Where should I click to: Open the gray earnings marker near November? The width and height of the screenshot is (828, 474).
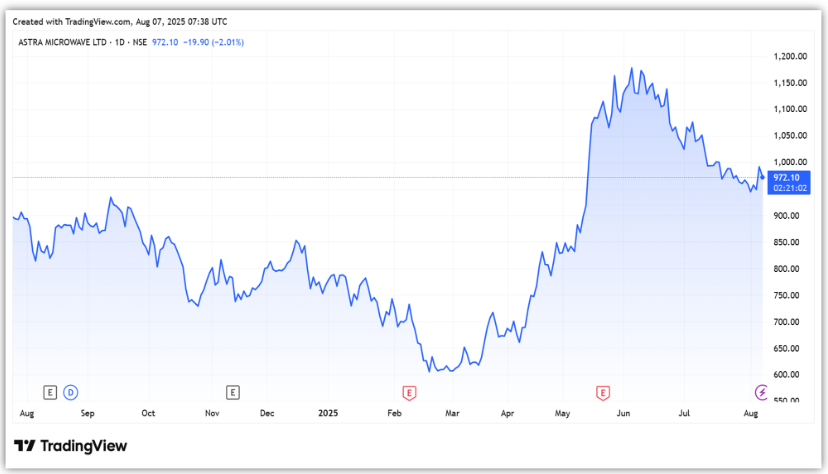tap(233, 390)
